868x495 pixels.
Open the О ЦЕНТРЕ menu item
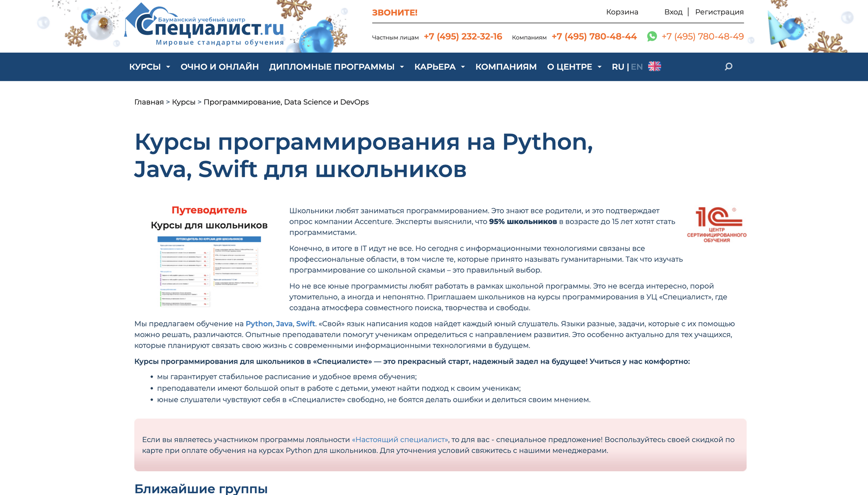(570, 66)
